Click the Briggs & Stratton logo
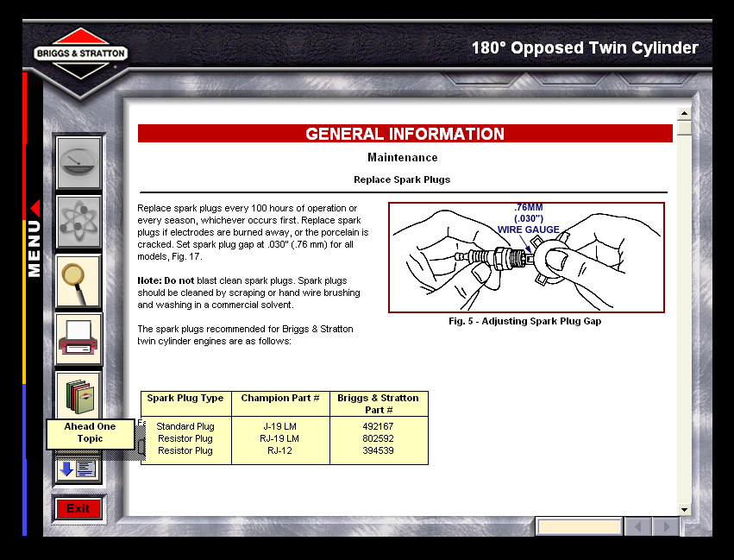 (x=80, y=53)
